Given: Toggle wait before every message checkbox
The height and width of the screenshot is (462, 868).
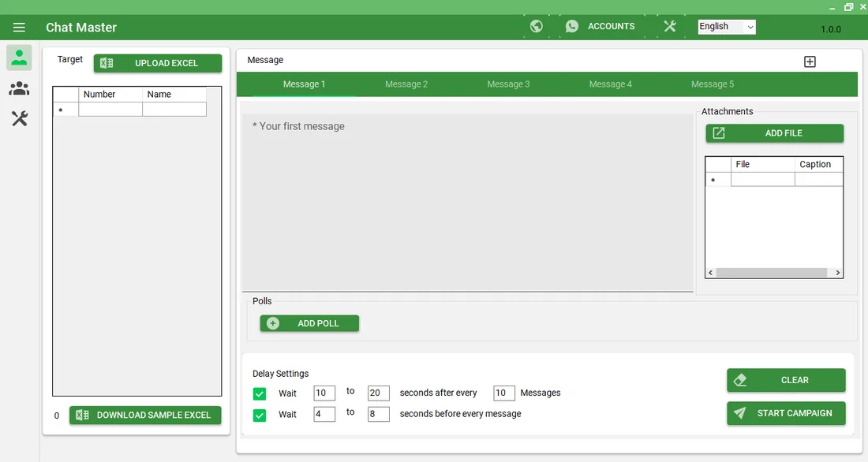Looking at the screenshot, I should pos(259,415).
